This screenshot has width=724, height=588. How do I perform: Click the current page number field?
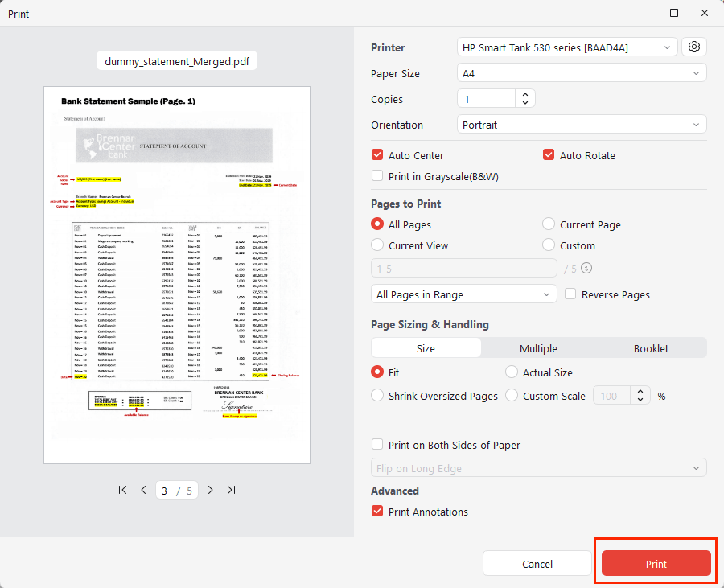tap(164, 491)
